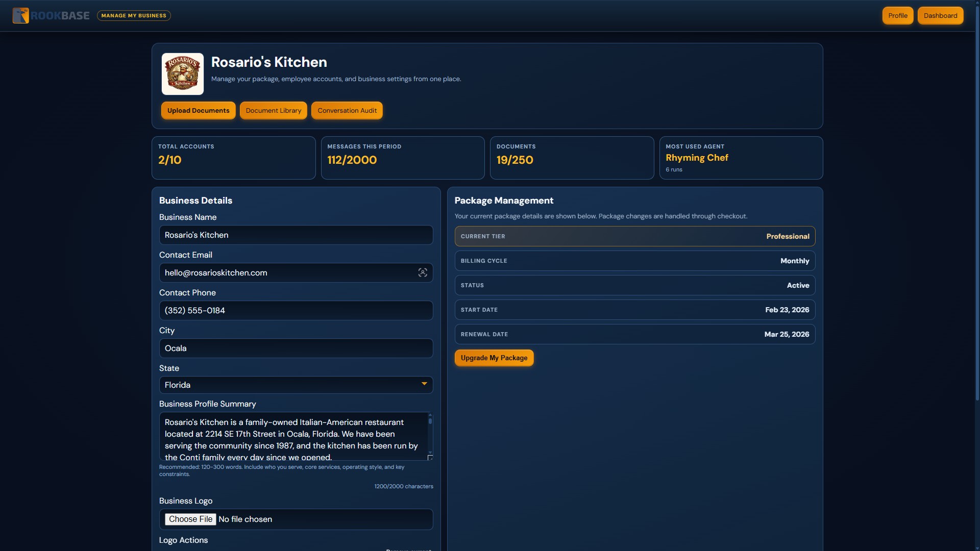Click Upgrade My Package
The image size is (980, 551).
(x=494, y=358)
